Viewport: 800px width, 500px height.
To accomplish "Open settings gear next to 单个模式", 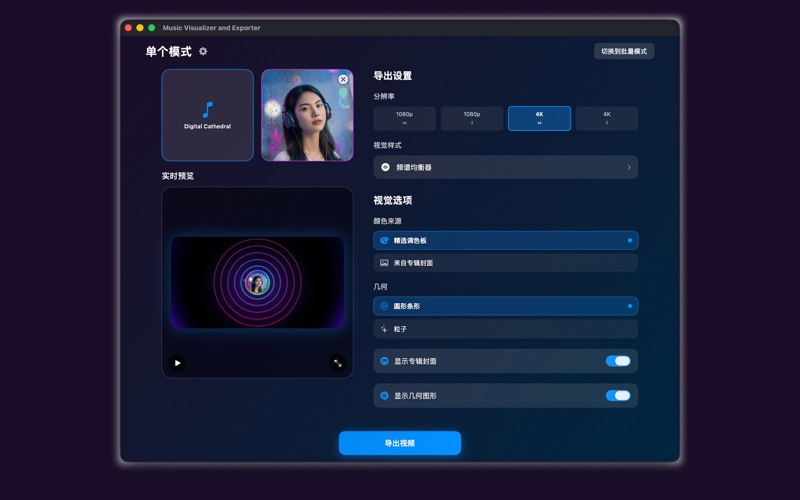I will point(203,51).
